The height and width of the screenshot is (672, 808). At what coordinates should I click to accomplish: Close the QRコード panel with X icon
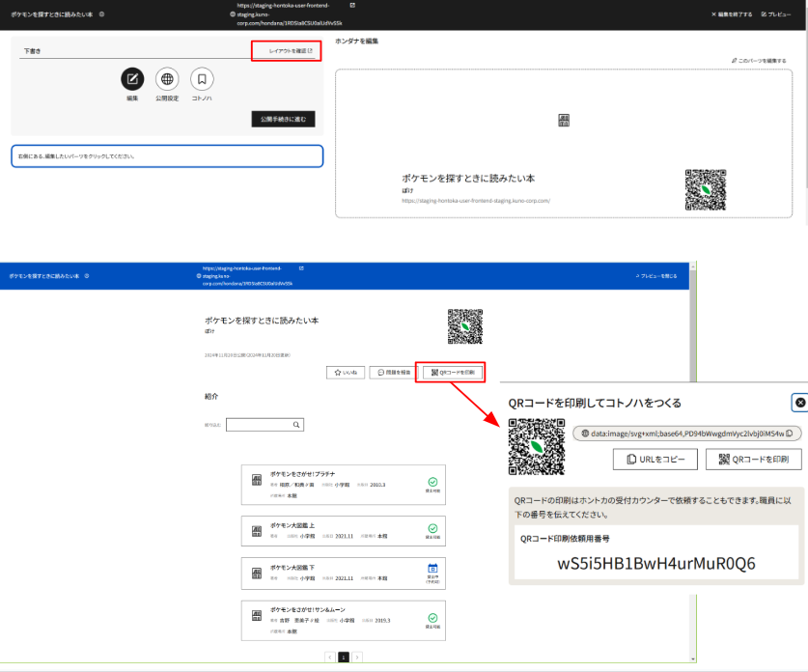pyautogui.click(x=800, y=403)
